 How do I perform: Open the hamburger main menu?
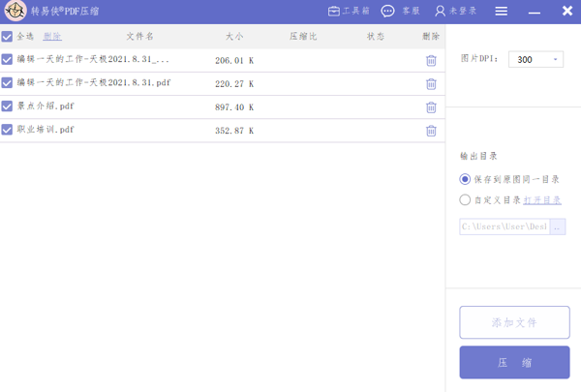point(501,12)
